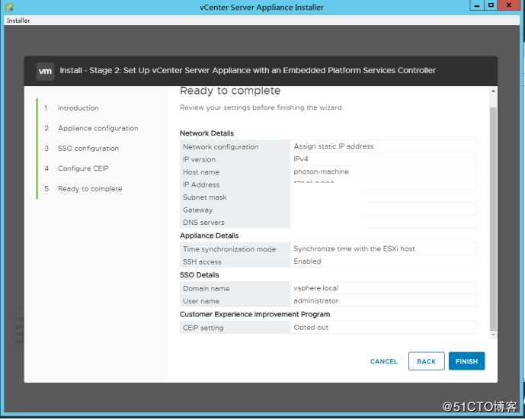Click 'Network Details' section heading
This screenshot has height=420, width=525.
206,133
